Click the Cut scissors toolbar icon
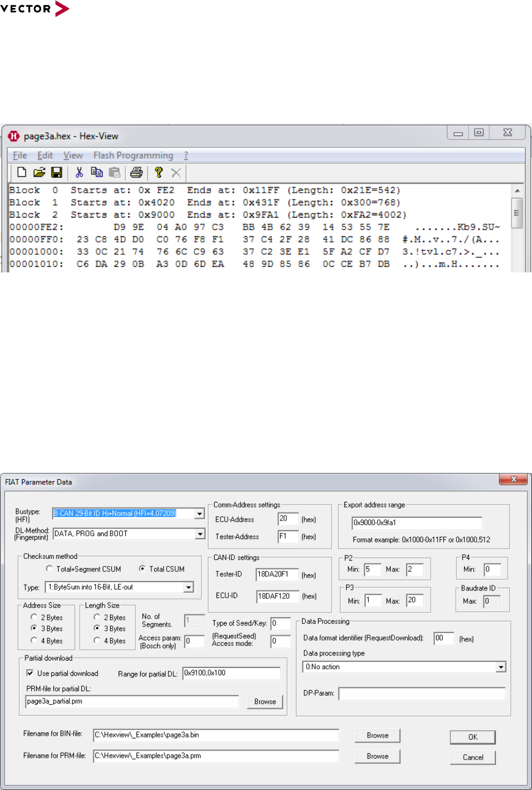Viewport: 532px width, 790px height. (79, 172)
